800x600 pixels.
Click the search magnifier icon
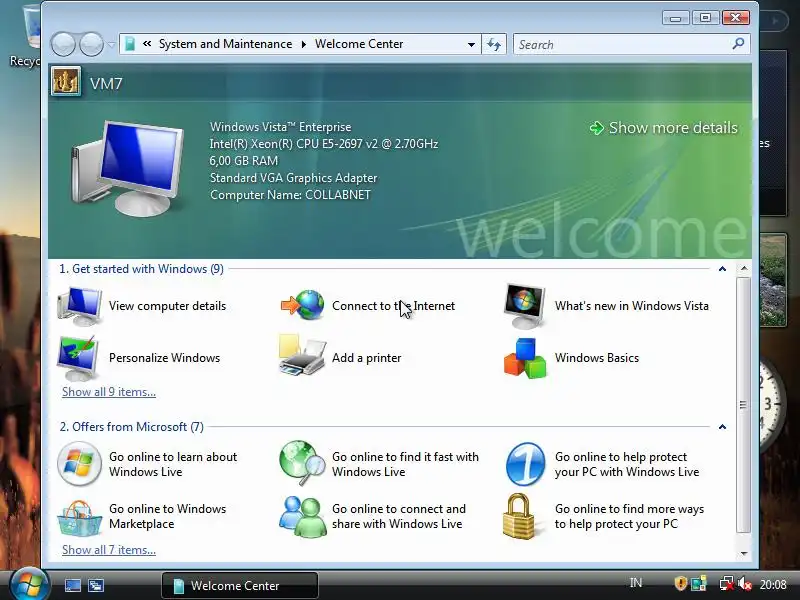click(738, 44)
